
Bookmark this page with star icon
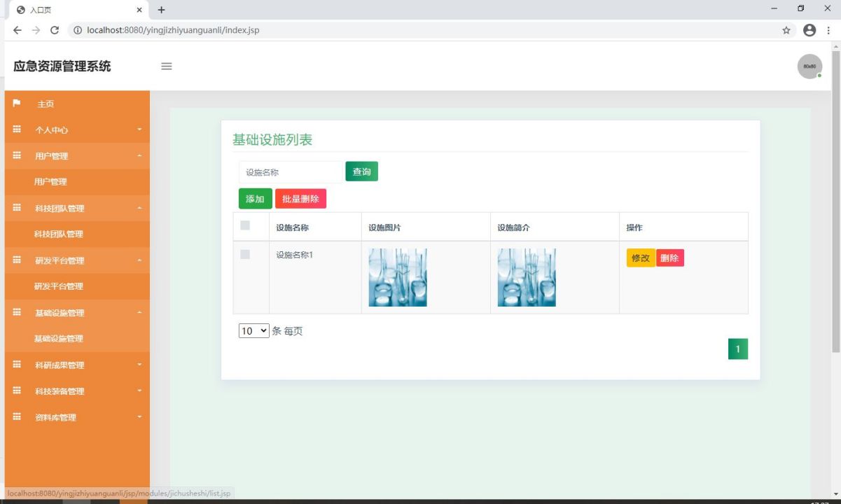786,30
